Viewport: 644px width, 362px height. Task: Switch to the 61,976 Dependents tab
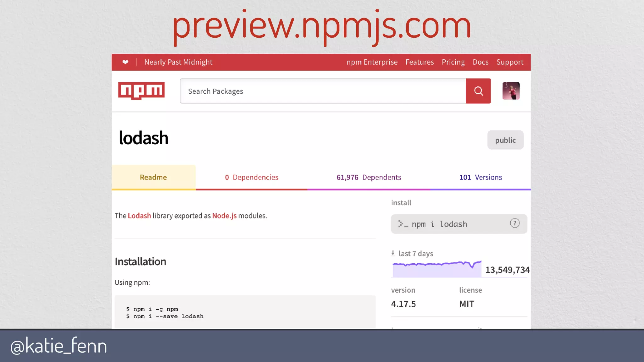point(369,177)
